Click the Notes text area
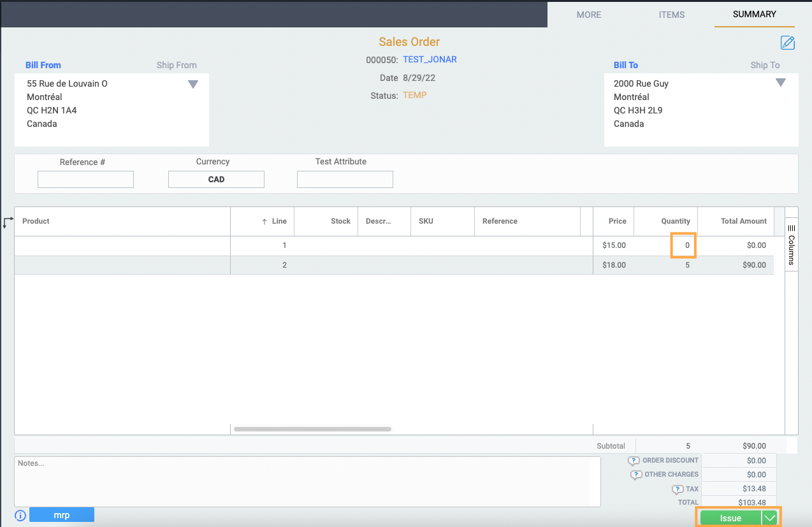The width and height of the screenshot is (812, 527). [x=307, y=482]
